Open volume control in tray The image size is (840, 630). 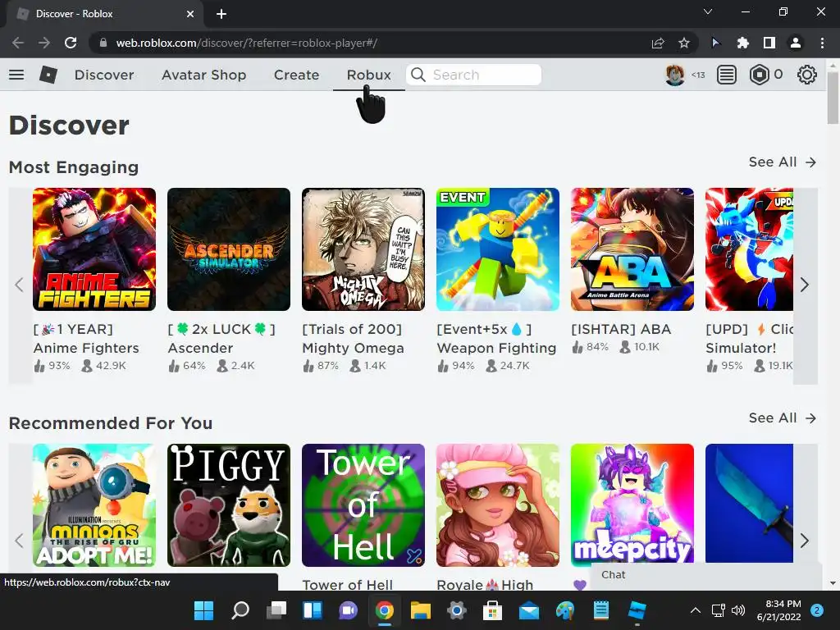pyautogui.click(x=738, y=610)
